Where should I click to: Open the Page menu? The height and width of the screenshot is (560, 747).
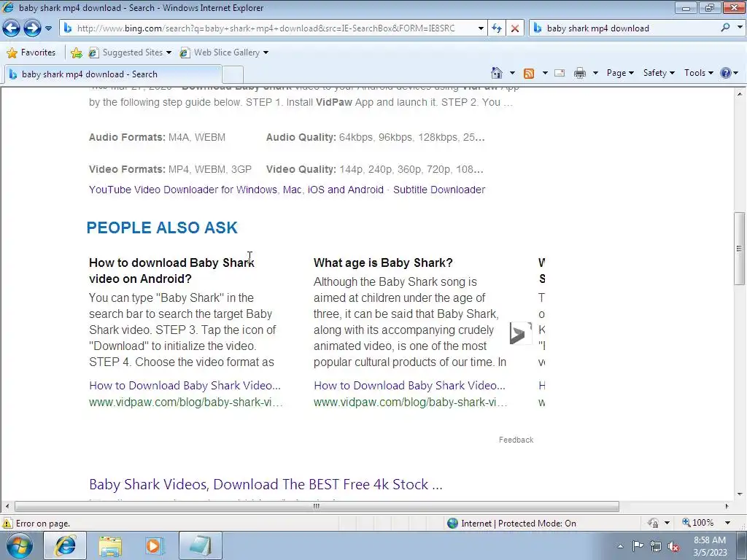pos(620,73)
